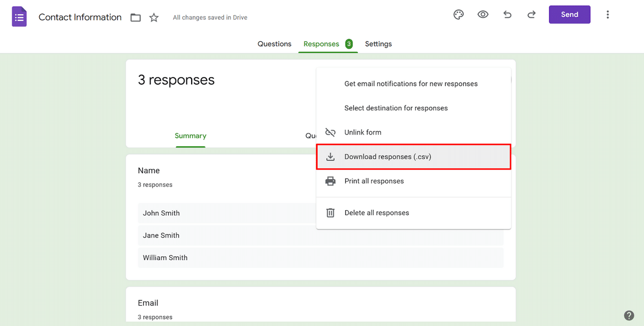Open the help question mark icon
Viewport: 644px width, 326px height.
tap(629, 315)
